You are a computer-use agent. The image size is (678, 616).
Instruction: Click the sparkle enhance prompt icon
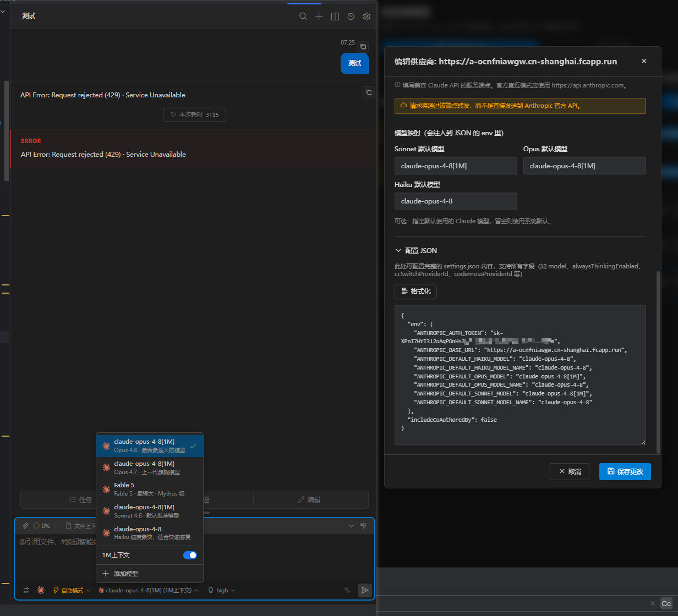[x=347, y=590]
